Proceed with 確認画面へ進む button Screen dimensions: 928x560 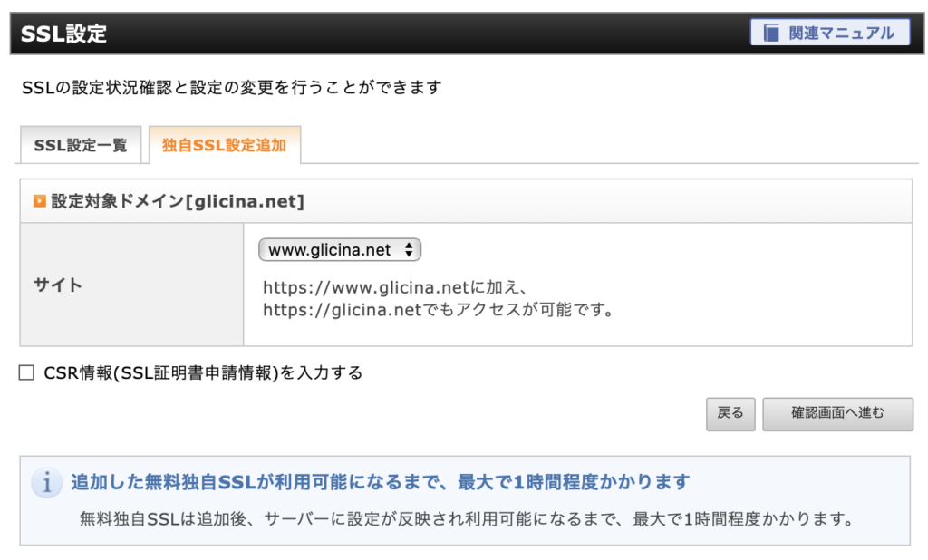(x=837, y=414)
